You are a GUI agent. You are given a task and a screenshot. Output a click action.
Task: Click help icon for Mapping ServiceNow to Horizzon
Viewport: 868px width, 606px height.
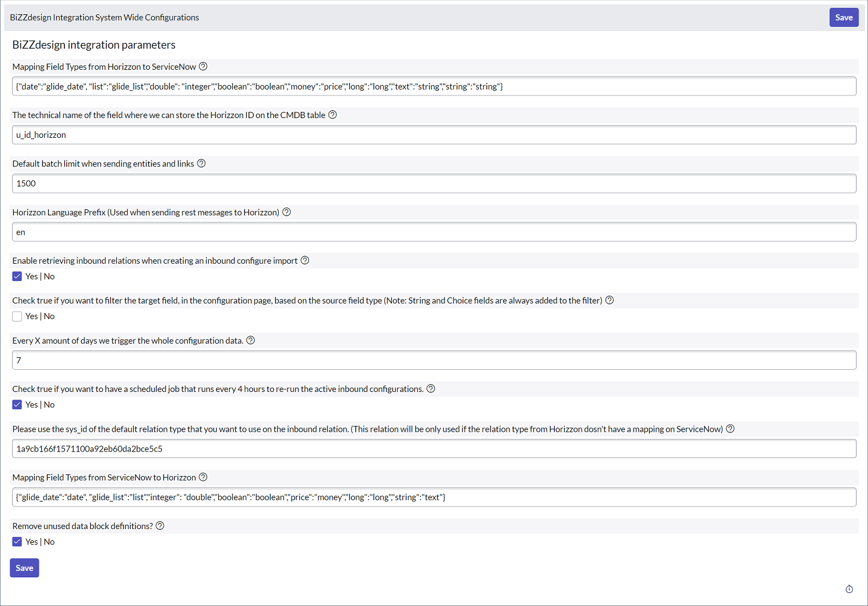(x=203, y=477)
